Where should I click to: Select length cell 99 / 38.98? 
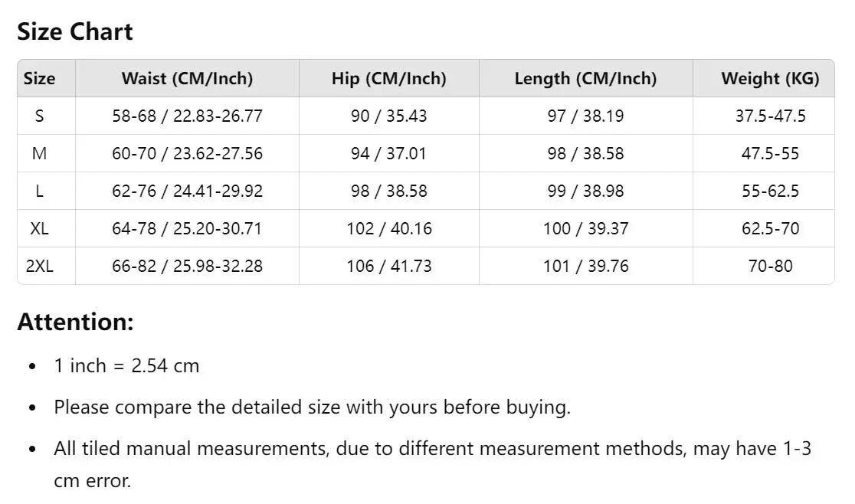[x=585, y=191]
